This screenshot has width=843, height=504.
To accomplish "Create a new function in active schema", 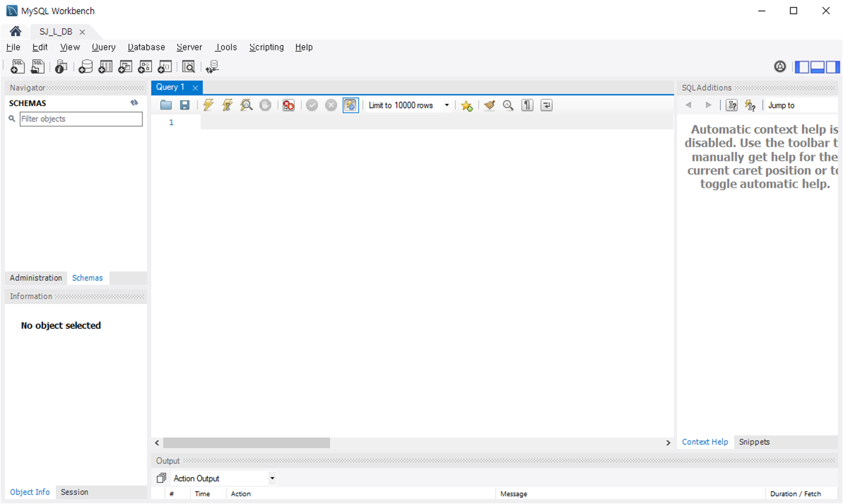I will tap(165, 67).
